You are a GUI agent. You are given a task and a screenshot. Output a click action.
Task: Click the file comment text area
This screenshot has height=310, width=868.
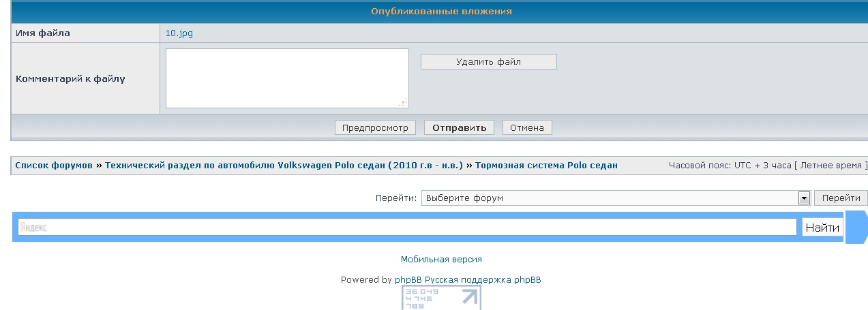point(286,78)
